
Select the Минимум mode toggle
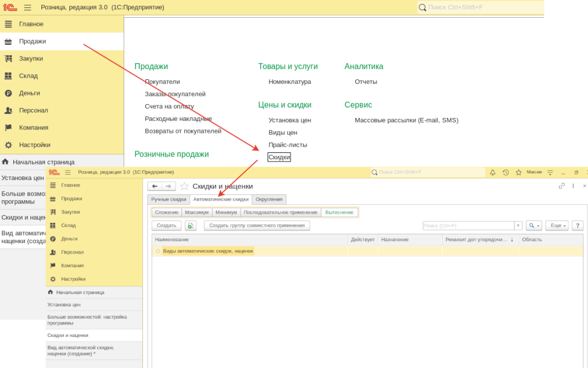point(226,213)
